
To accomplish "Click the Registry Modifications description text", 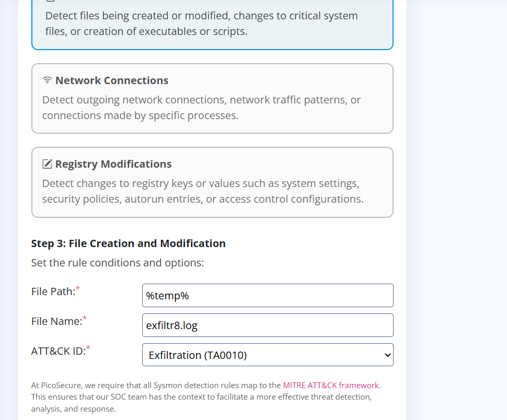I will (202, 191).
